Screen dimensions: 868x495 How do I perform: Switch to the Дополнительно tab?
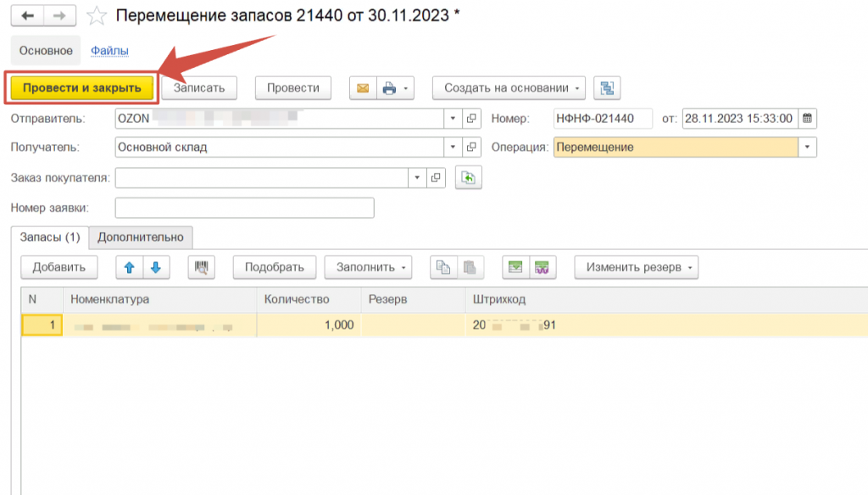[142, 237]
